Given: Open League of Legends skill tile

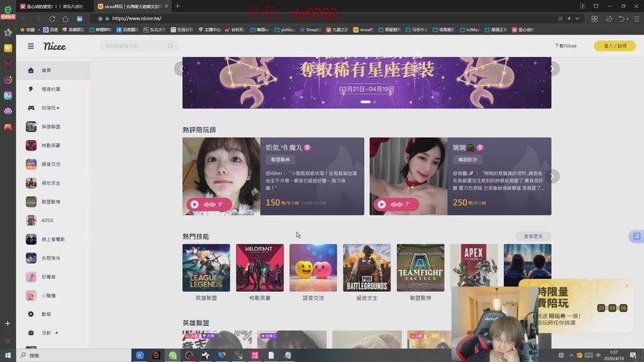Looking at the screenshot, I should pyautogui.click(x=206, y=268).
